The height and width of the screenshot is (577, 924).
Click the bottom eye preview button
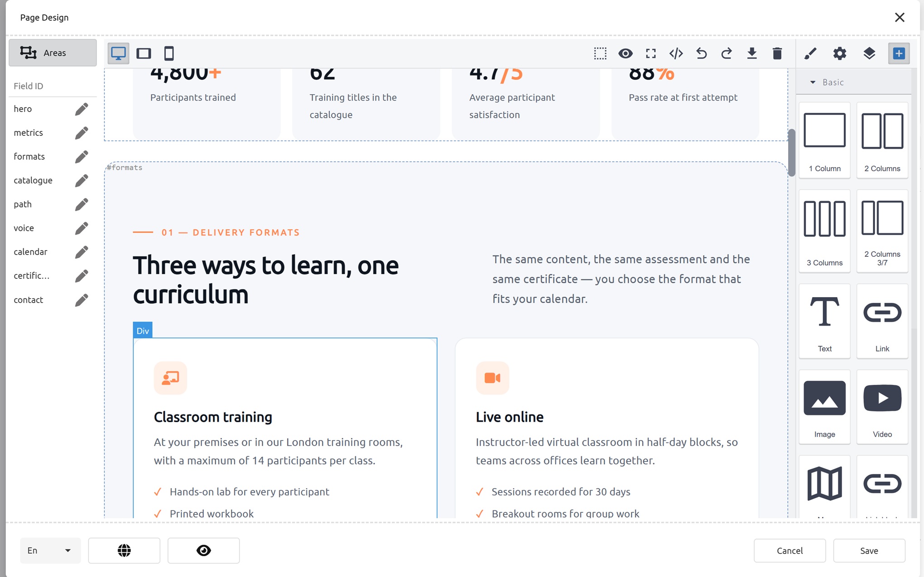tap(203, 550)
